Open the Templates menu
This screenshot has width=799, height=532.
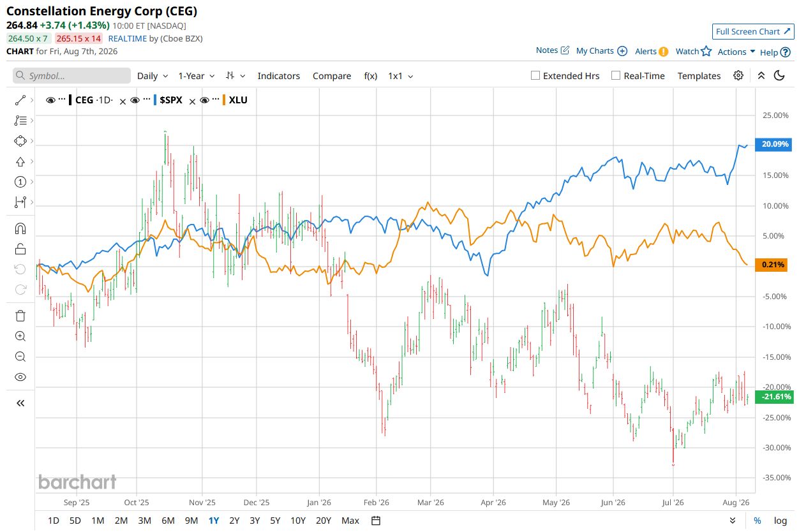tap(699, 76)
